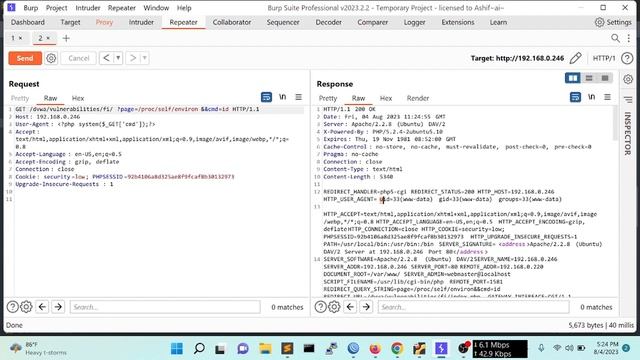Click the Request search input field
The width and height of the screenshot is (640, 360).
[x=165, y=307]
